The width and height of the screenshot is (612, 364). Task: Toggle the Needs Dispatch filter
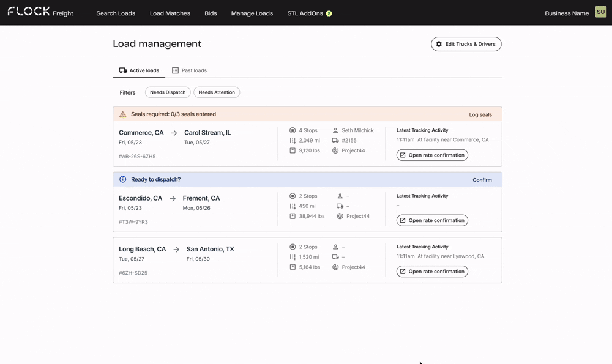tap(168, 92)
